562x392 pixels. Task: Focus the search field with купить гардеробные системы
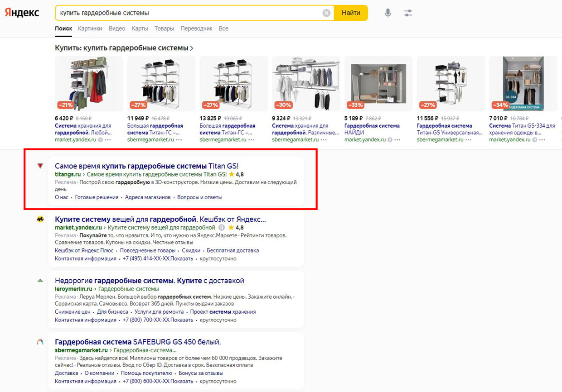pos(188,13)
